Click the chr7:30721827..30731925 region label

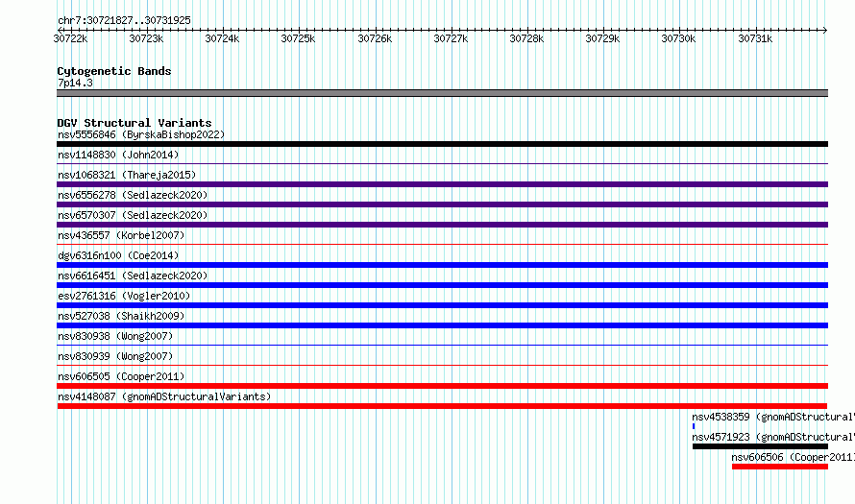point(124,20)
